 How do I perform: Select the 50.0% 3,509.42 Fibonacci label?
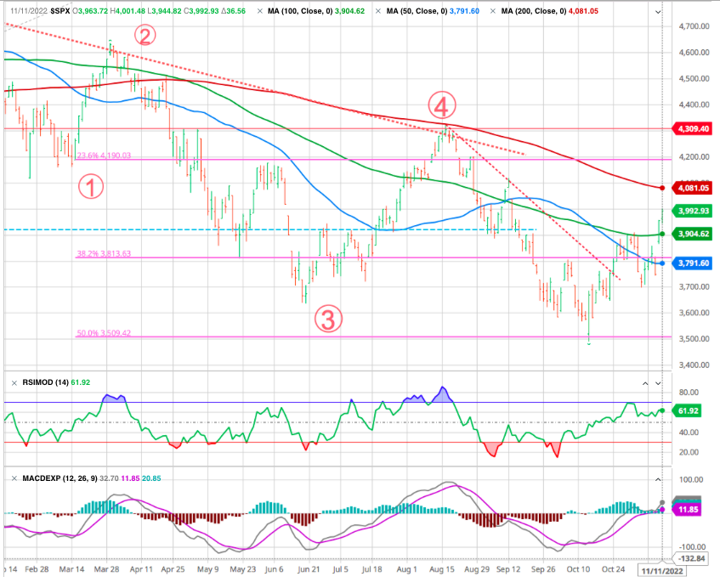click(x=104, y=333)
